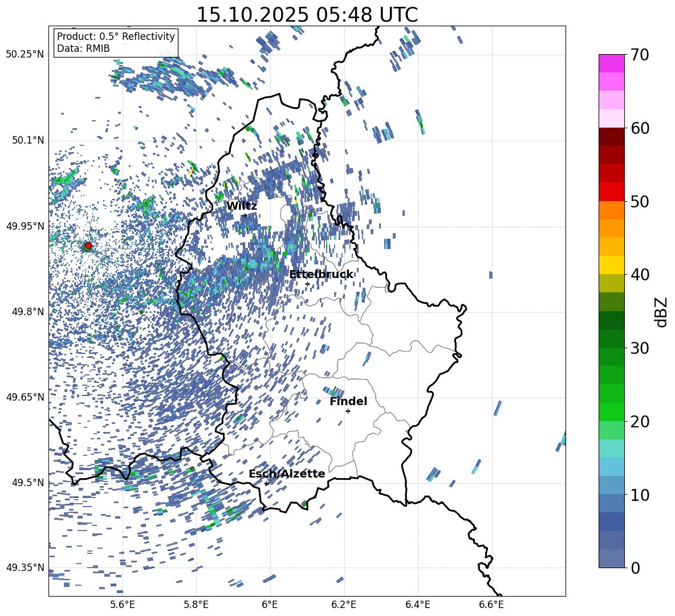Click the 49.5°N latitude label
675x616 pixels.
pos(28,482)
